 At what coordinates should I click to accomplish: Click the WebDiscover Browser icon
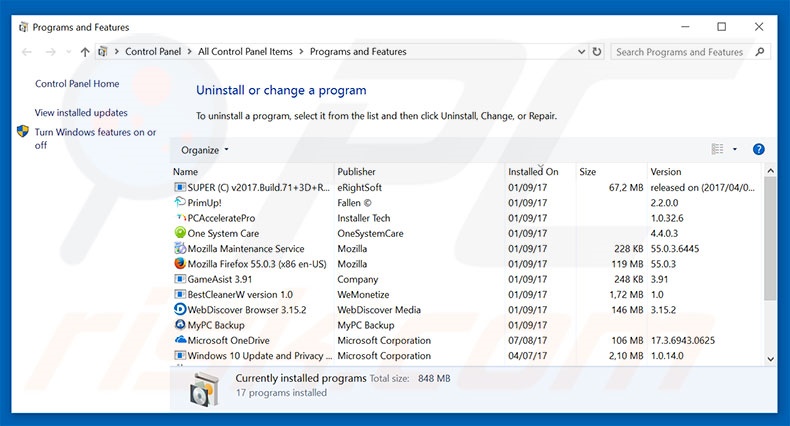point(180,310)
